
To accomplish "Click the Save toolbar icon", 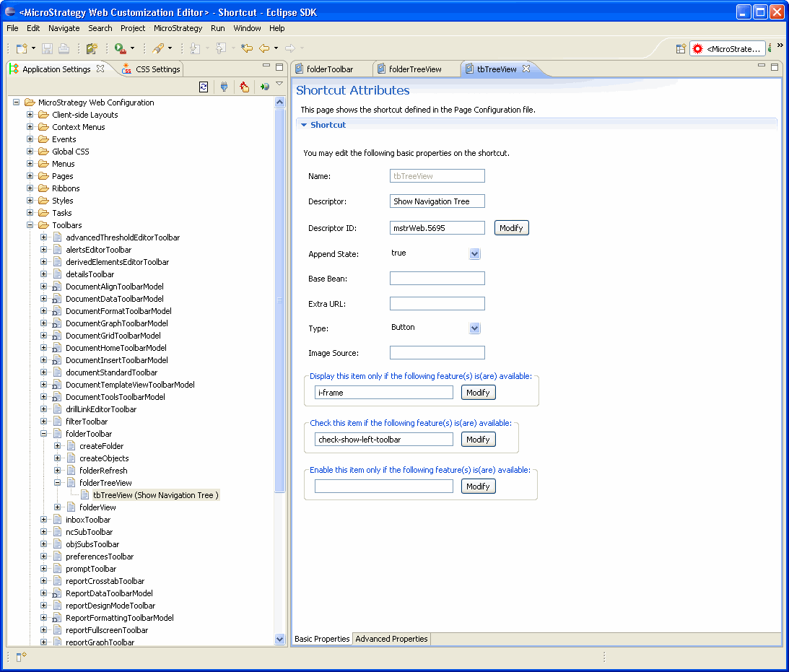I will pos(48,48).
